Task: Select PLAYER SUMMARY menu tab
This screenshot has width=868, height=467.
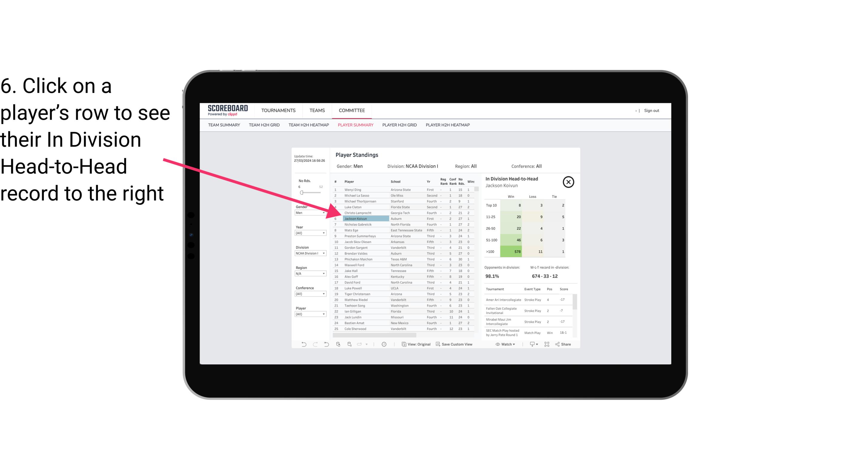Action: click(355, 125)
